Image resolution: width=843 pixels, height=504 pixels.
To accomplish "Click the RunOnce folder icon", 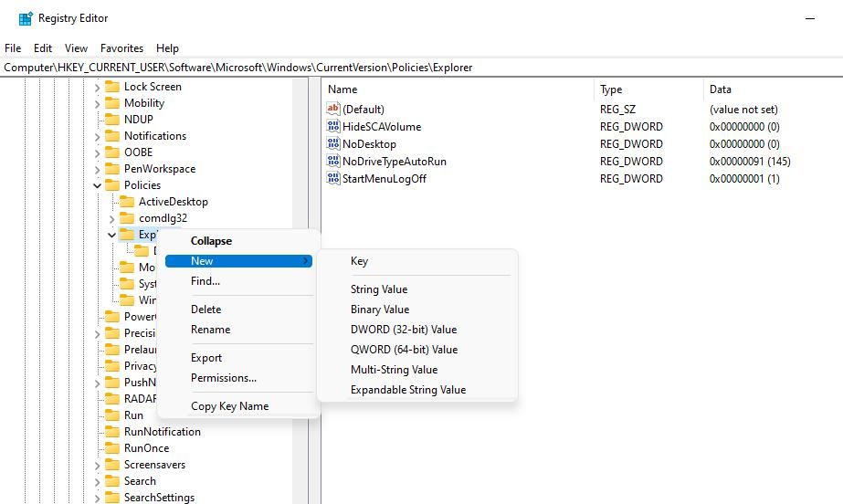I will pos(112,448).
